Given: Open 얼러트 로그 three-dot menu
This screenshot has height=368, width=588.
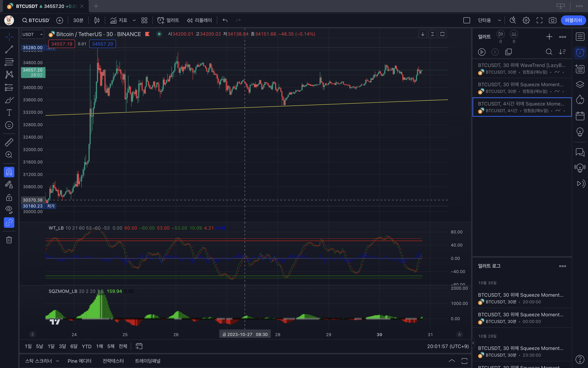Looking at the screenshot, I should pyautogui.click(x=562, y=266).
